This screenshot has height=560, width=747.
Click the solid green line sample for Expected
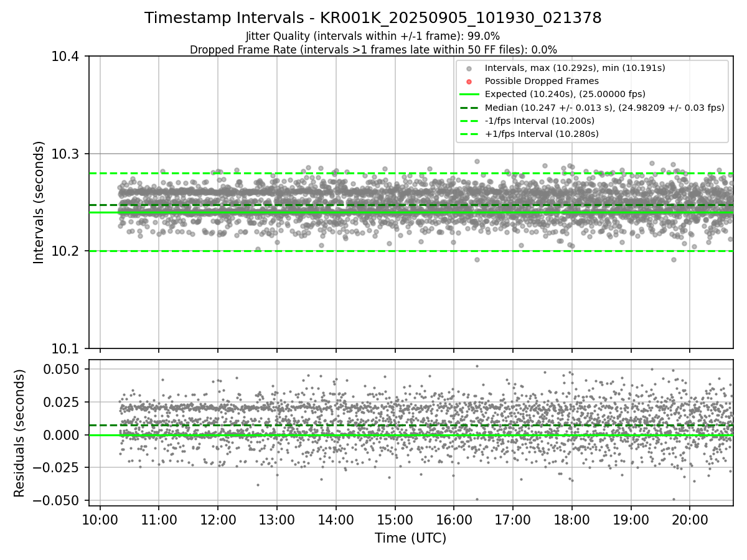[x=469, y=95]
